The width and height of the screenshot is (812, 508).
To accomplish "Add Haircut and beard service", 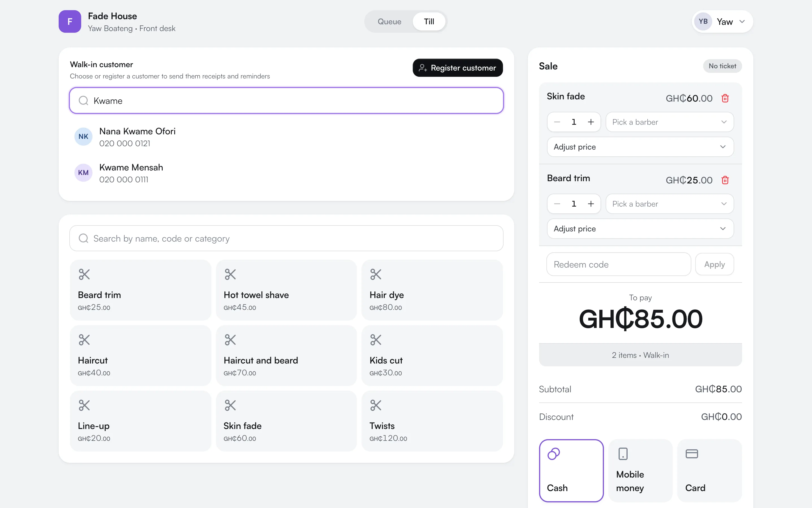I will tap(286, 356).
